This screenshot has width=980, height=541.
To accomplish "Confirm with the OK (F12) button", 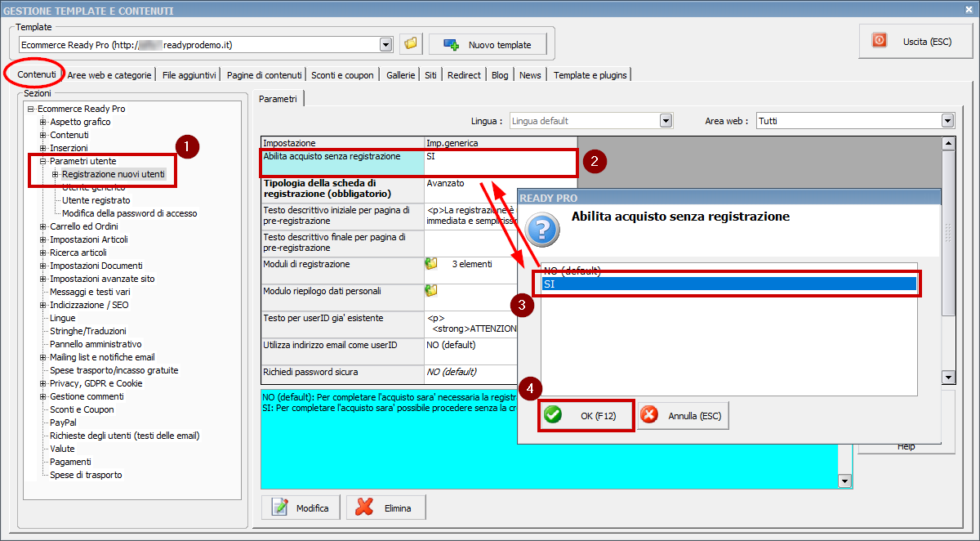I will click(x=586, y=415).
